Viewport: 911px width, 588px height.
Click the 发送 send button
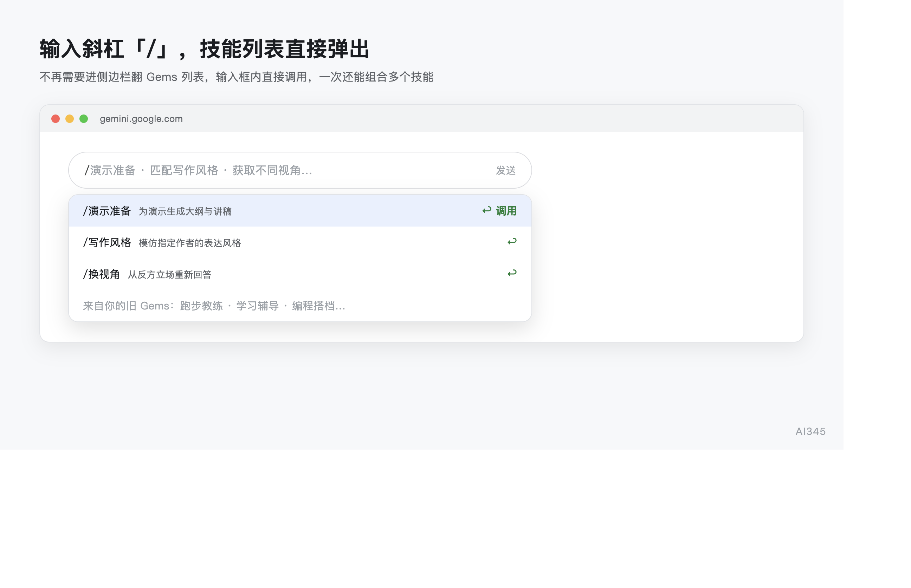[505, 170]
